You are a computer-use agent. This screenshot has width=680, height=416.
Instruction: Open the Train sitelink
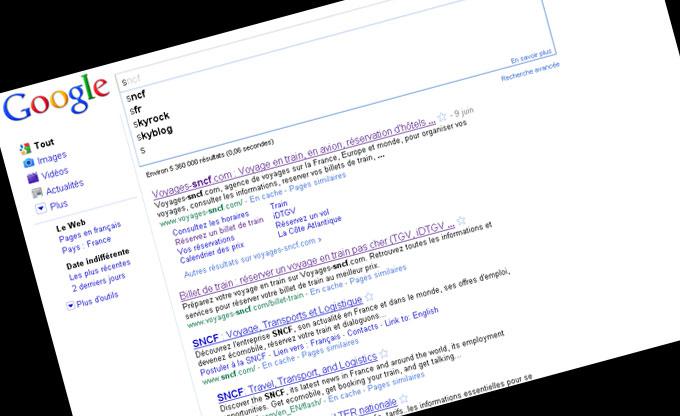tap(278, 204)
